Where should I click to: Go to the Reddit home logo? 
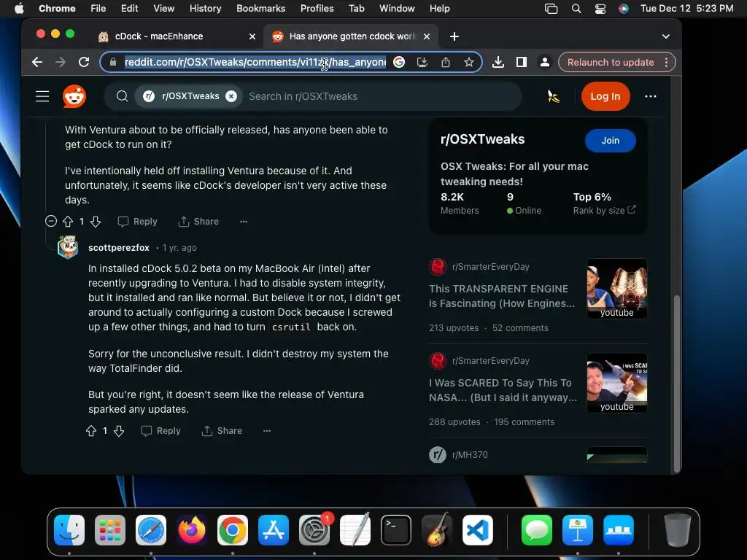tap(74, 96)
